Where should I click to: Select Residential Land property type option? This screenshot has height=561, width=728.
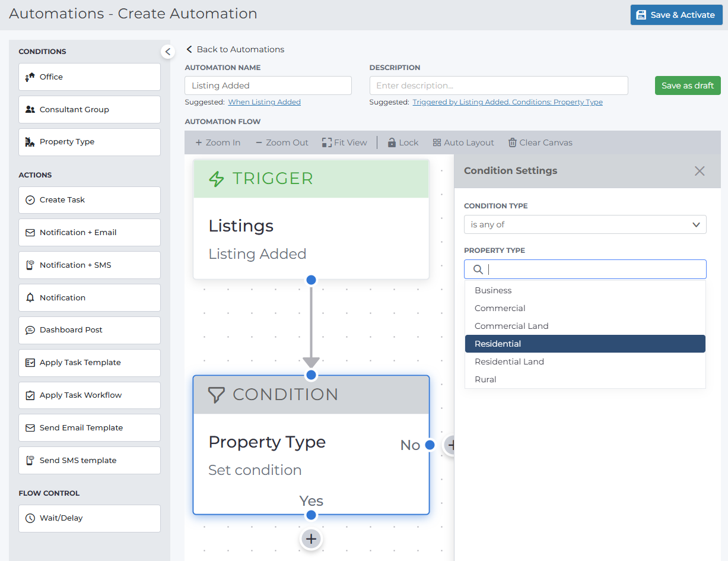585,362
